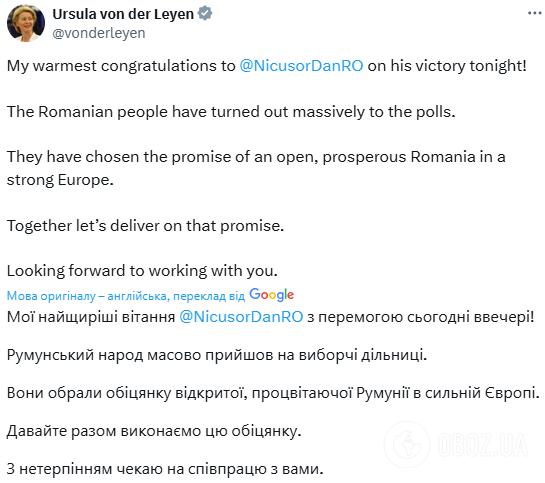545x483 pixels.
Task: Click the OBOZ.UA watermark text
Action: 482,445
